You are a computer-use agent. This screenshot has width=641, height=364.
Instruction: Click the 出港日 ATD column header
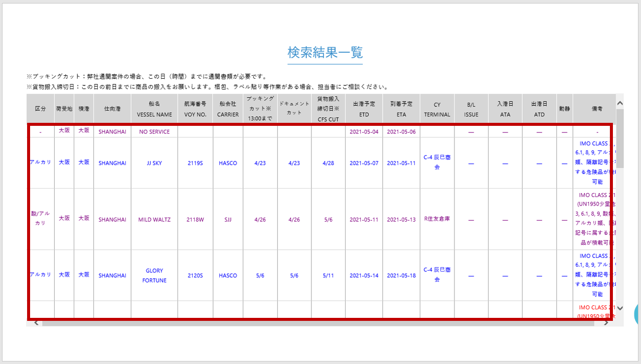[x=539, y=108]
